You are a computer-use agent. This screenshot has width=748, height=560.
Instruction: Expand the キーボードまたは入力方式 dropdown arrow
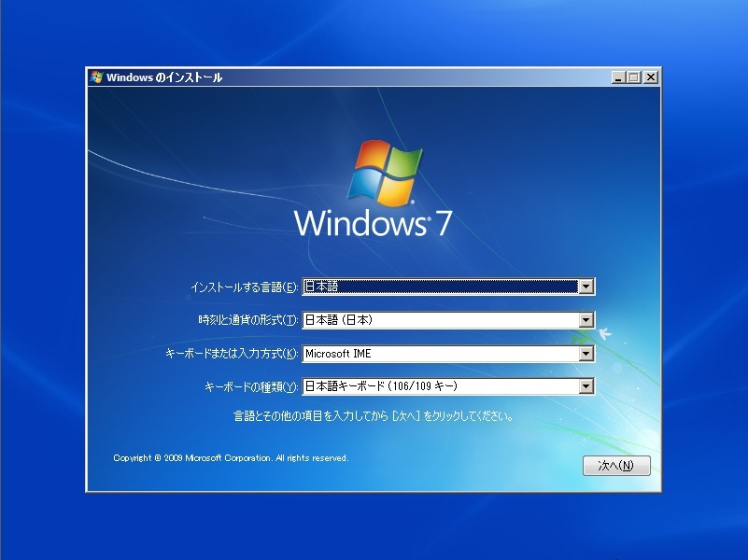tap(586, 354)
